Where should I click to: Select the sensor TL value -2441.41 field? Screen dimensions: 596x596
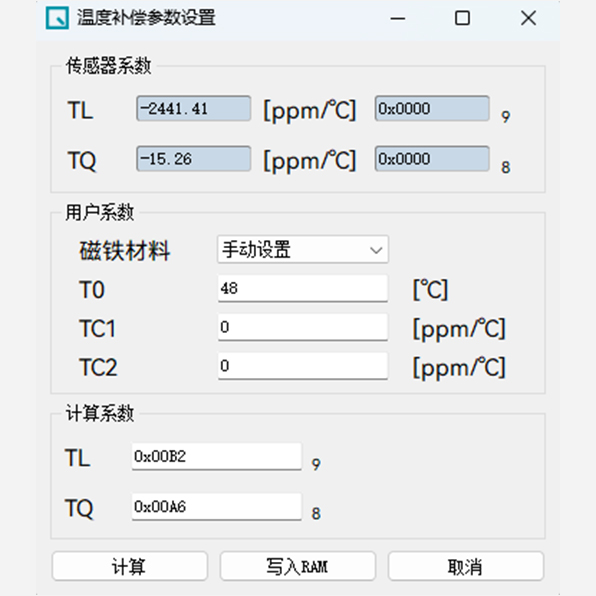[194, 109]
